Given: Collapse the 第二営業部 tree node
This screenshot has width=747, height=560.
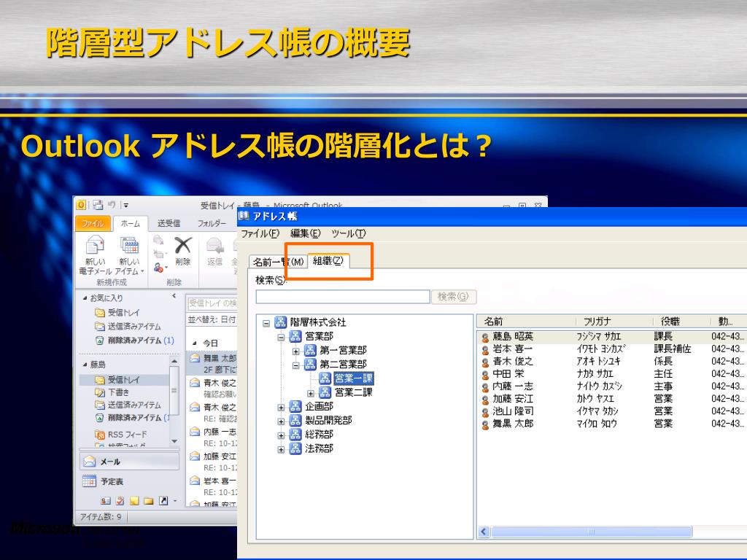Looking at the screenshot, I should coord(296,365).
